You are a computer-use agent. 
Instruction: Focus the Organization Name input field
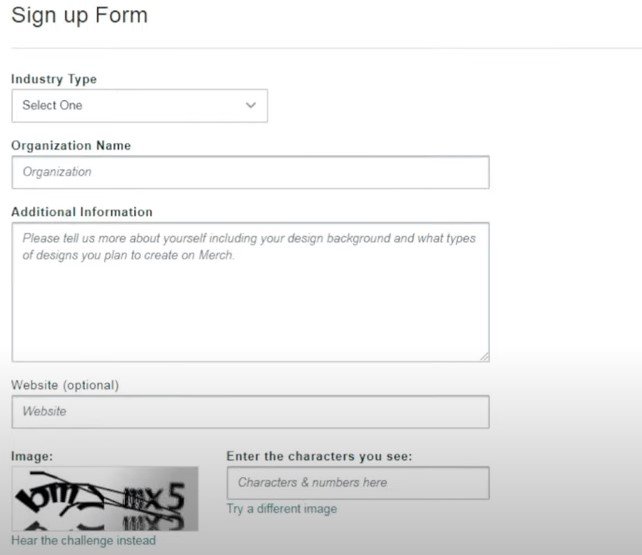click(x=251, y=172)
